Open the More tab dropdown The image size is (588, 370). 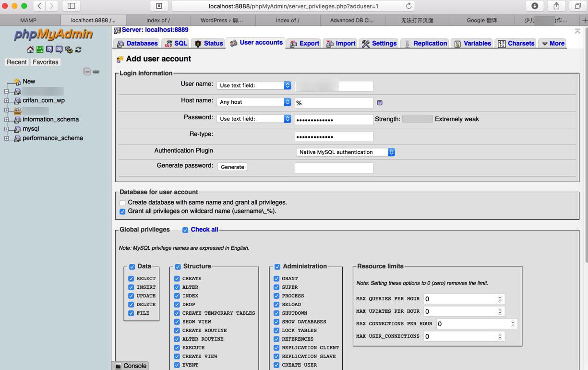coord(552,43)
